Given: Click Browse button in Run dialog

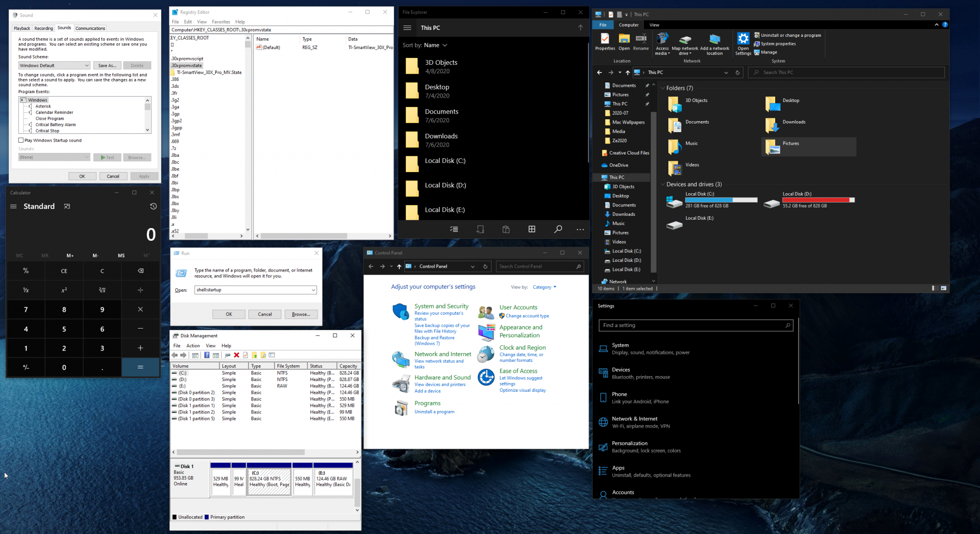Looking at the screenshot, I should [301, 314].
